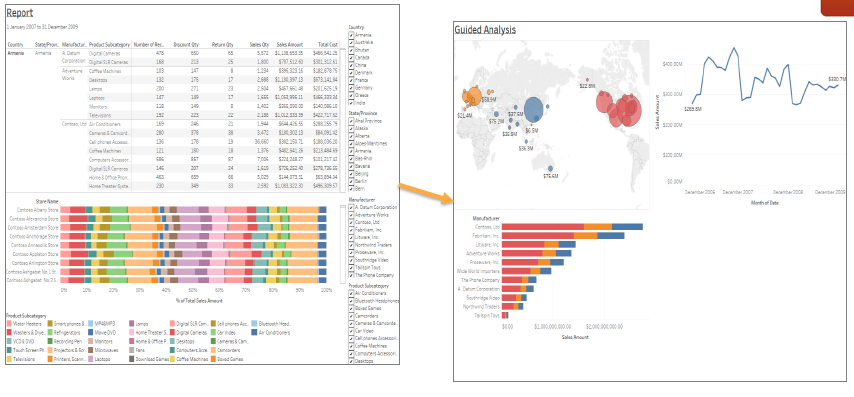Uncheck A. Datum Corporation manufacturer filter

tap(351, 207)
